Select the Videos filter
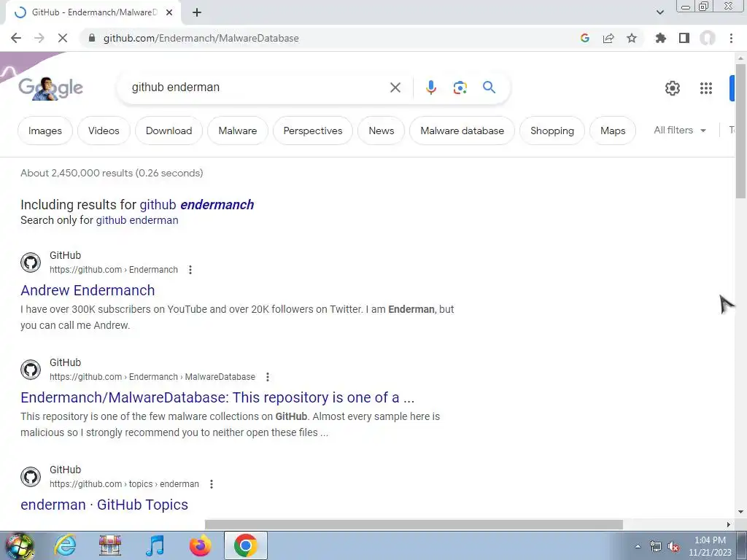Screen dimensions: 747x560 tap(104, 131)
